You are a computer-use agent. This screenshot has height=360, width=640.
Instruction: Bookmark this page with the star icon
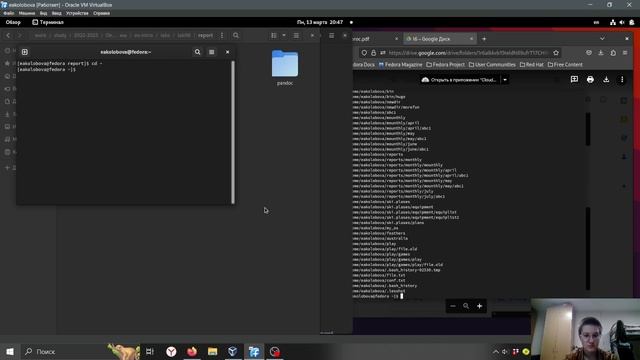(x=556, y=53)
